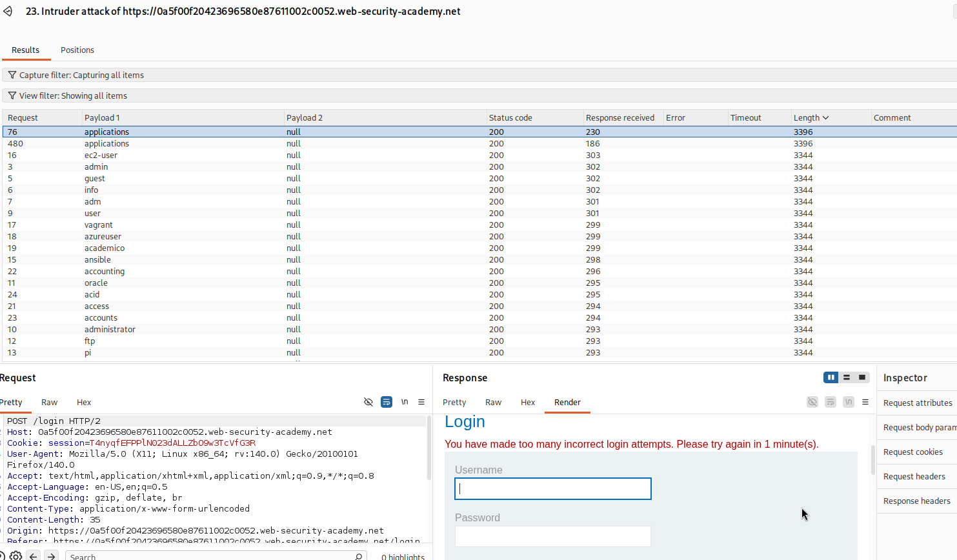Click the Request panel vertical scrollbar
The height and width of the screenshot is (560, 957).
429,448
